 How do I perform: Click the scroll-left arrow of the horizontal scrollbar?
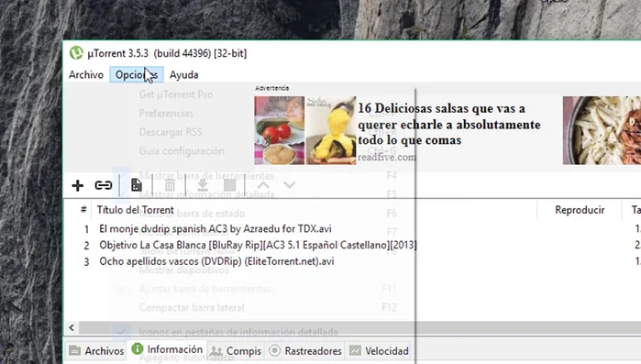pyautogui.click(x=72, y=327)
